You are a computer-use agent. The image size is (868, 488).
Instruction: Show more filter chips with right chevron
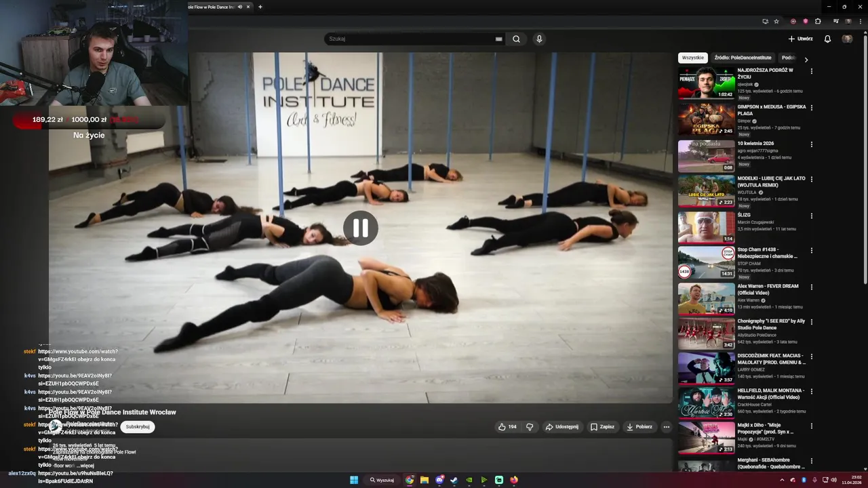(806, 59)
